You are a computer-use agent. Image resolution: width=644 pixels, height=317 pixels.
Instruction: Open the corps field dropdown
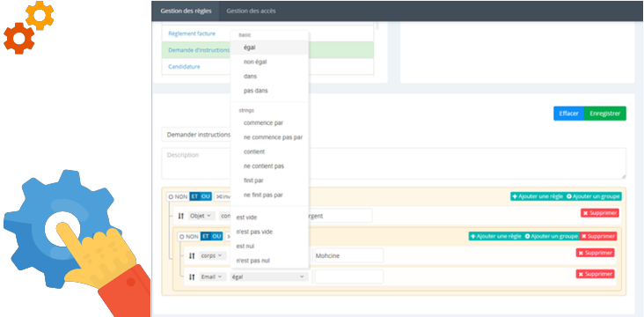[x=213, y=255]
